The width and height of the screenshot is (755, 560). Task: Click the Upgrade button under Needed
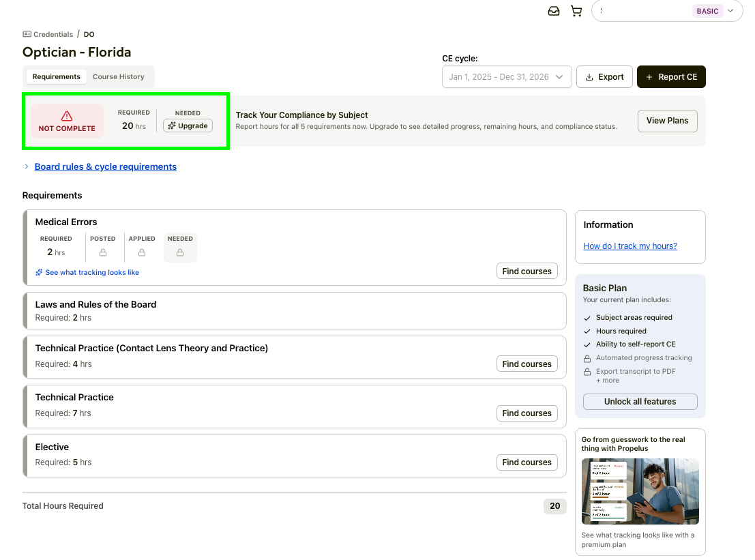point(188,126)
